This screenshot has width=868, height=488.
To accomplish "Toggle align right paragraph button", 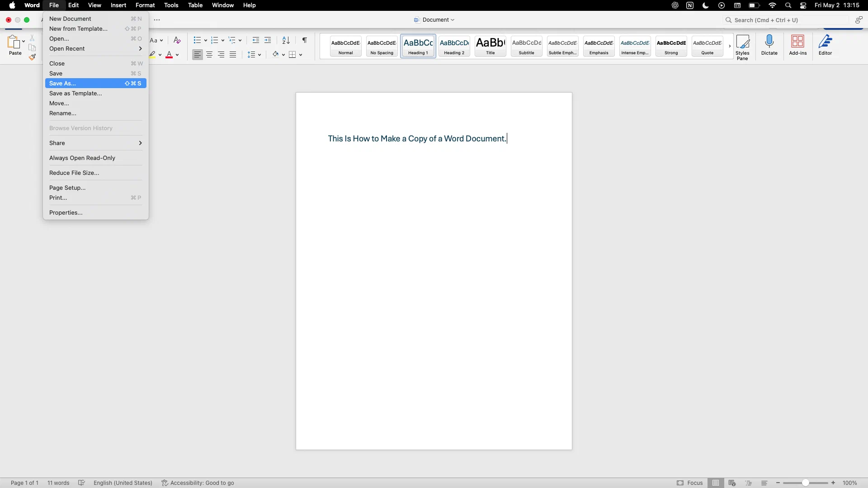I will (221, 54).
